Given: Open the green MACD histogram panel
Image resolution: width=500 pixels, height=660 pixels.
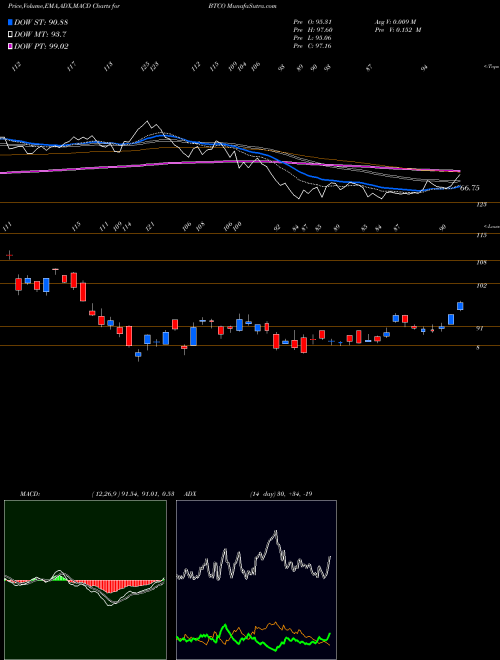Looking at the screenshot, I should [85, 580].
